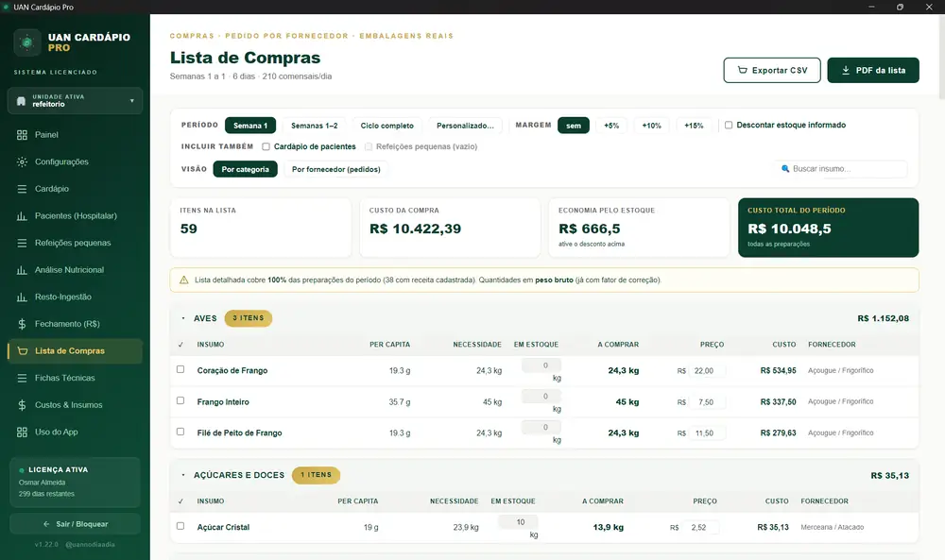The image size is (945, 560).
Task: Click the Custo Total do Período card
Action: 828,228
